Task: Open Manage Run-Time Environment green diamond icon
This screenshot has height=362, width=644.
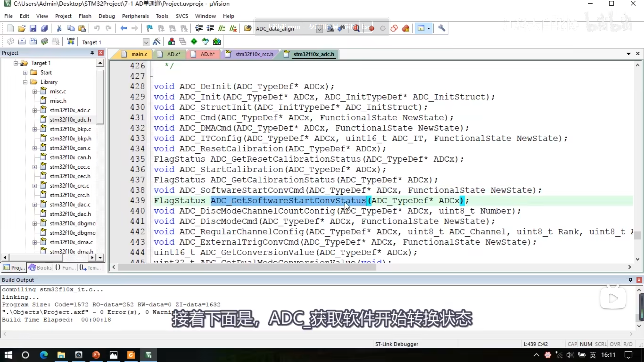Action: pos(194,41)
